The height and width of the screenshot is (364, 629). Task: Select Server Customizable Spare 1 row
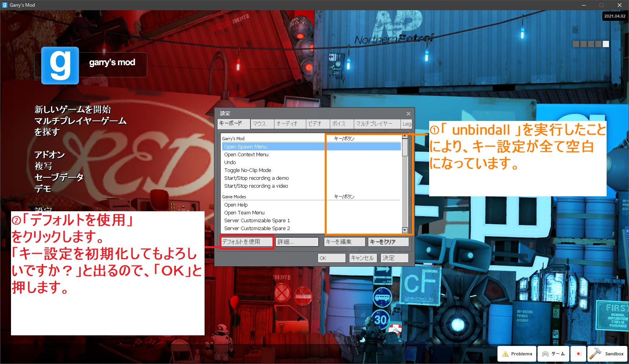pos(311,220)
